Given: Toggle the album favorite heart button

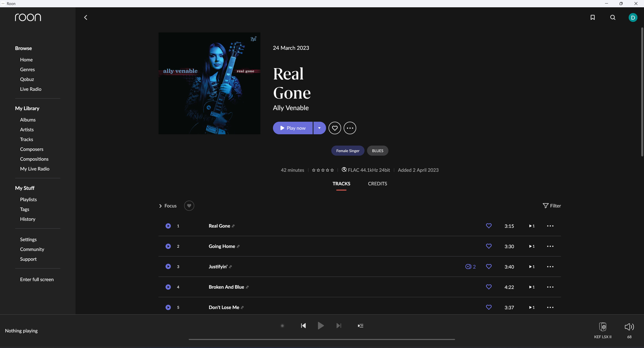Looking at the screenshot, I should pos(335,128).
